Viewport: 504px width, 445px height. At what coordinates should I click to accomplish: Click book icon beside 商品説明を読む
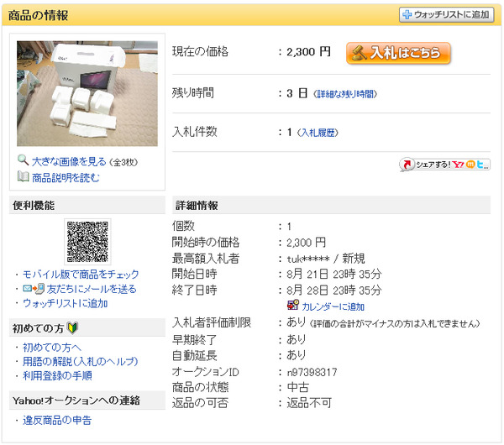pos(23,176)
